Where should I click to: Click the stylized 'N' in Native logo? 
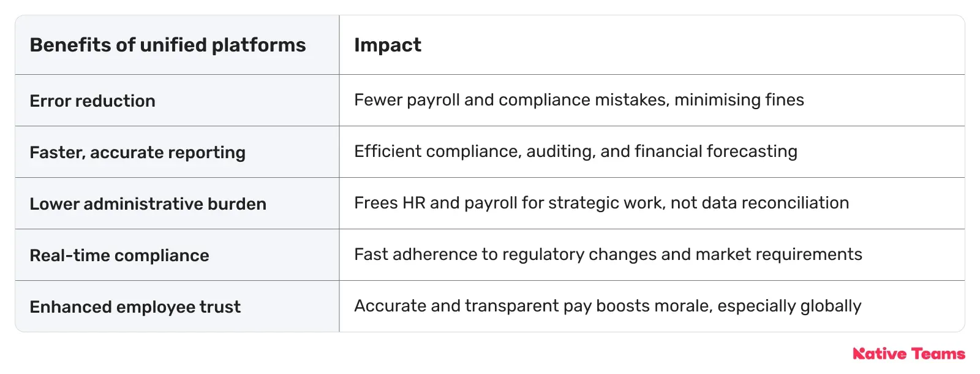(x=859, y=354)
